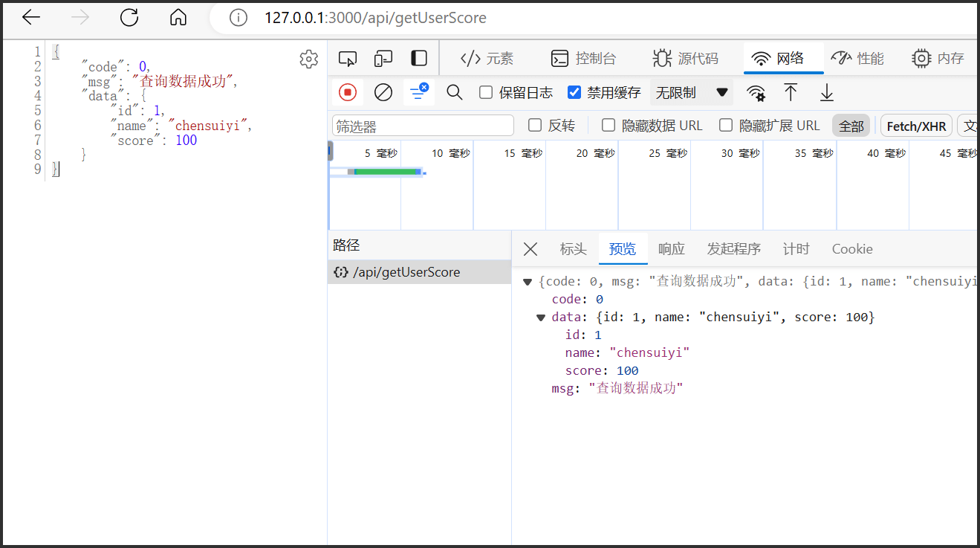The width and height of the screenshot is (980, 548).
Task: Select the 预览 request tab
Action: 623,249
